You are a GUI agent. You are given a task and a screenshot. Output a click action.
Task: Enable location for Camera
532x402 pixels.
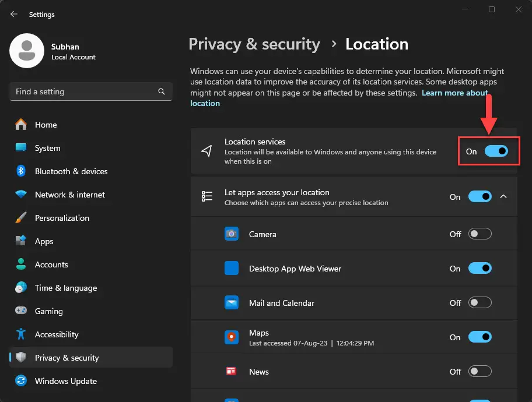(x=480, y=234)
